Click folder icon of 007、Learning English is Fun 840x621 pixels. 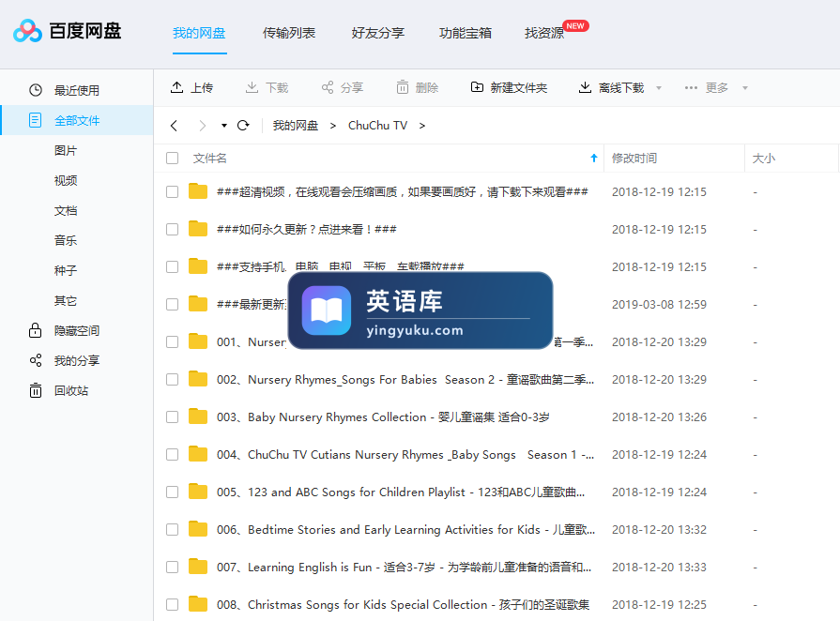point(198,567)
